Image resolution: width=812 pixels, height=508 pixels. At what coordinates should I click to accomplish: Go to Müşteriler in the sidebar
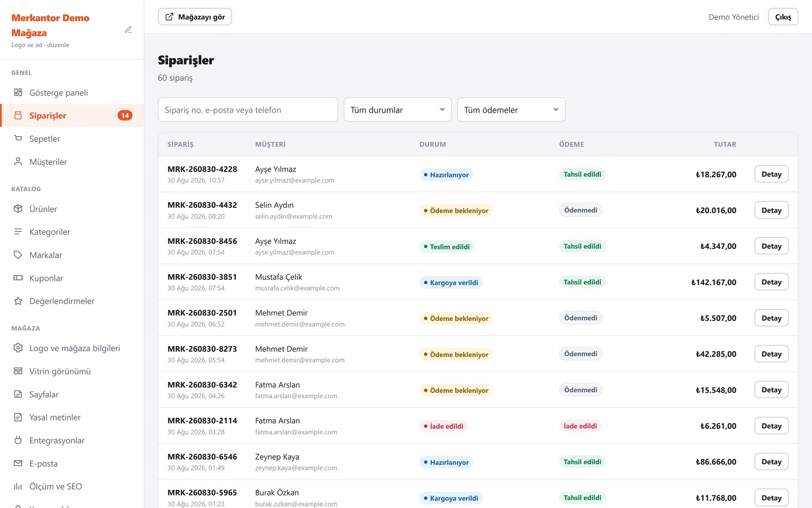[x=72, y=162]
